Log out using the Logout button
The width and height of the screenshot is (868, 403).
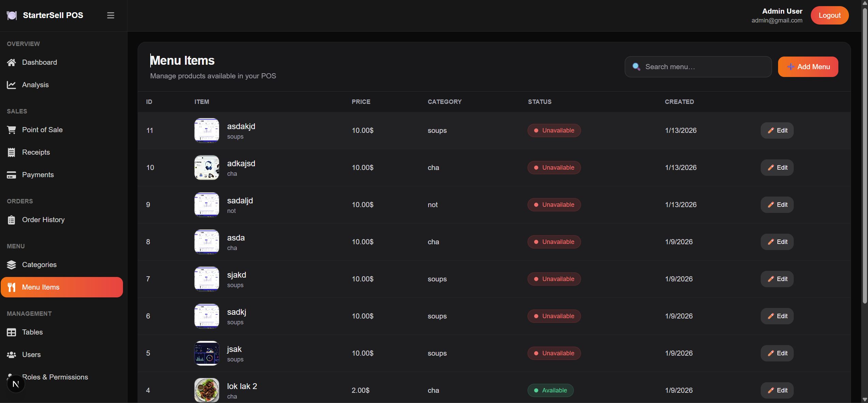coord(829,15)
